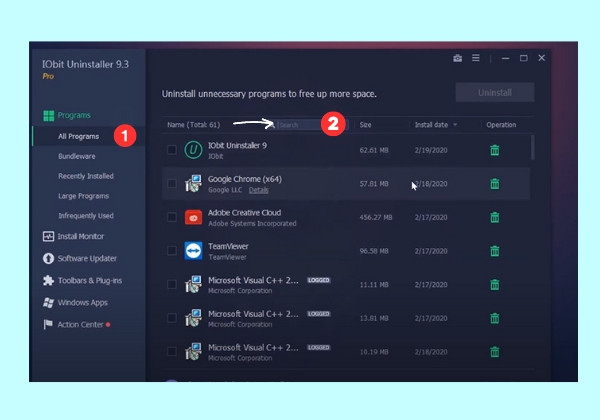600x420 pixels.
Task: Click the Adobe Creative Cloud red icon
Action: click(x=193, y=217)
